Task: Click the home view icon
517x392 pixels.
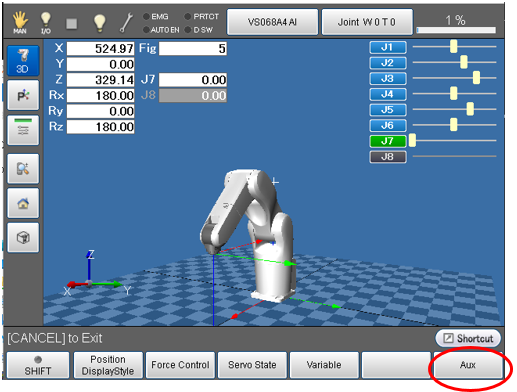Action: tap(23, 203)
